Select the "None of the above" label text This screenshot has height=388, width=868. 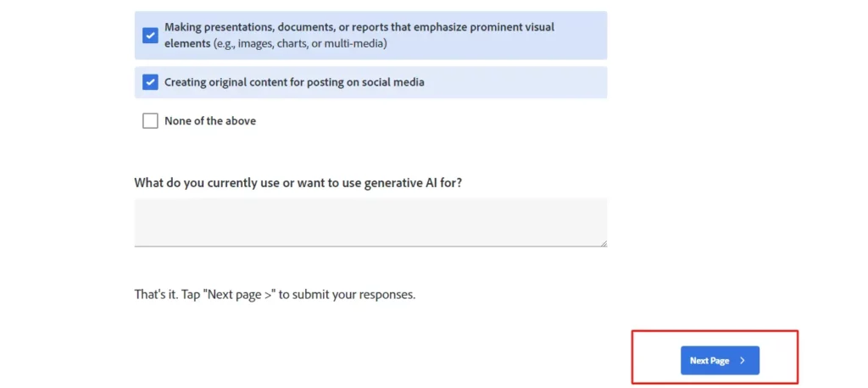[x=210, y=120]
